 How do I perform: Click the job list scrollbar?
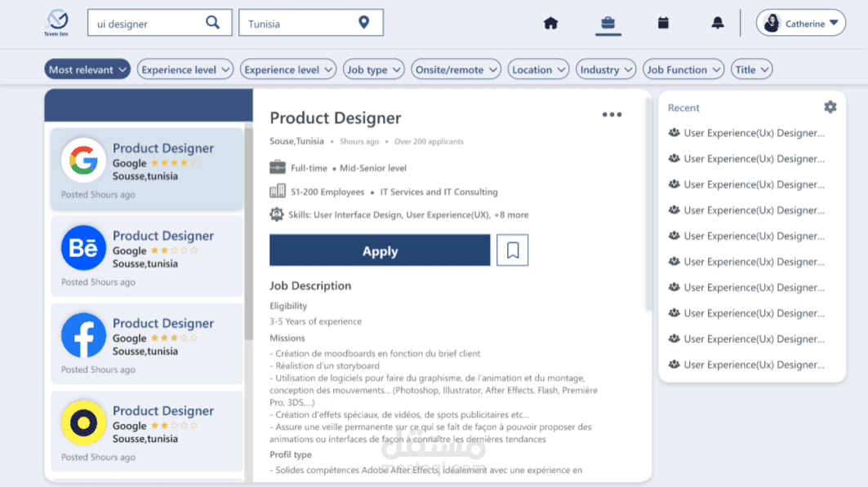click(x=248, y=232)
